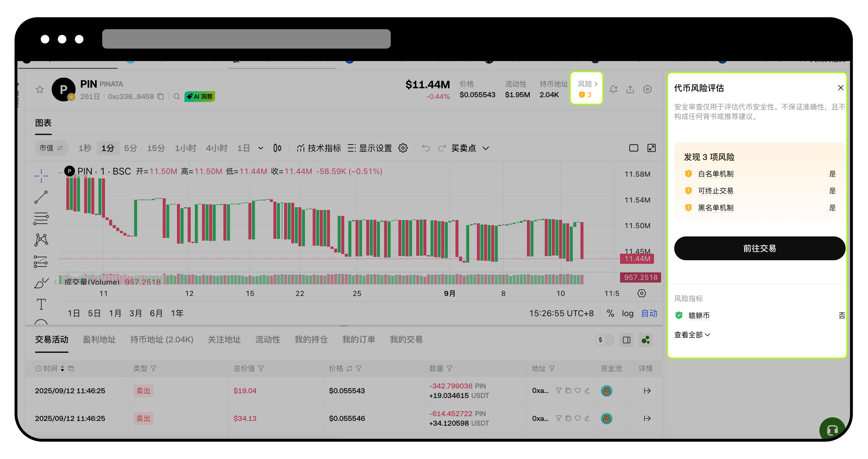The height and width of the screenshot is (459, 868).
Task: Open 貔貅币 indicator explanation
Action: click(x=699, y=315)
